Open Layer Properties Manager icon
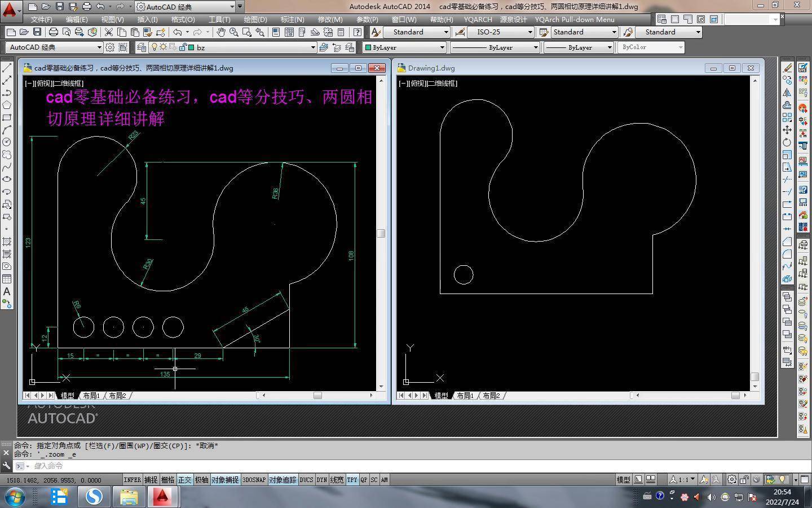 [x=142, y=47]
